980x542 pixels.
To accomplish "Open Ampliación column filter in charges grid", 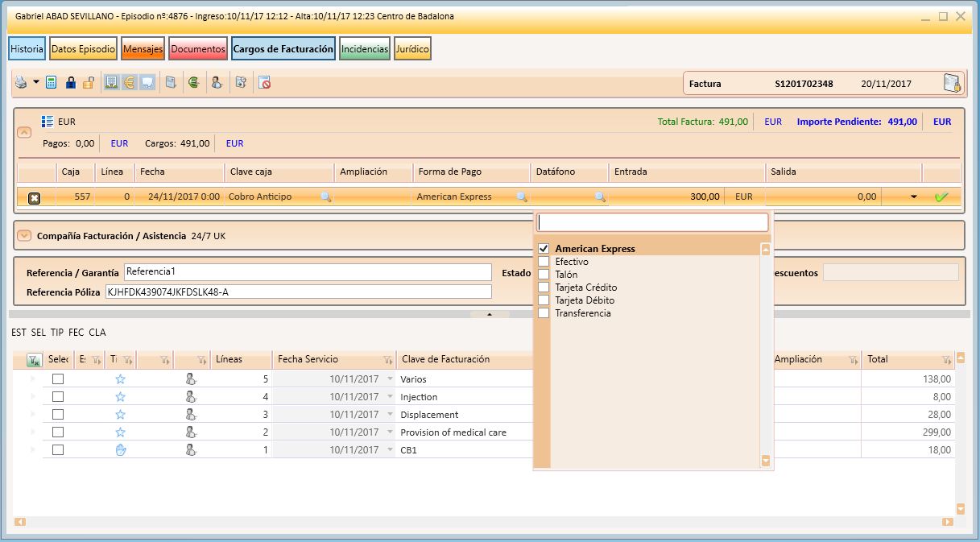I will point(853,360).
